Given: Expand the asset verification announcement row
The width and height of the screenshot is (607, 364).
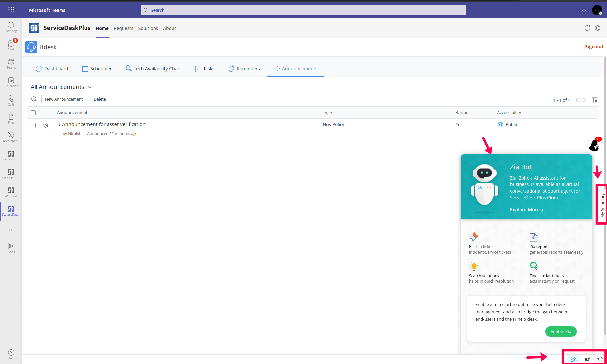Looking at the screenshot, I should [59, 124].
